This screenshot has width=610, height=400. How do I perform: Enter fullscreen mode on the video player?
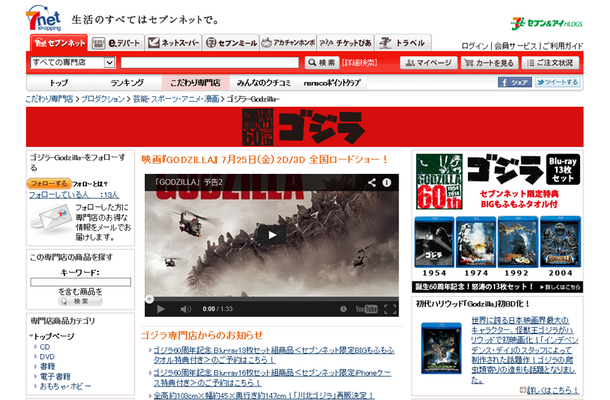(x=390, y=309)
